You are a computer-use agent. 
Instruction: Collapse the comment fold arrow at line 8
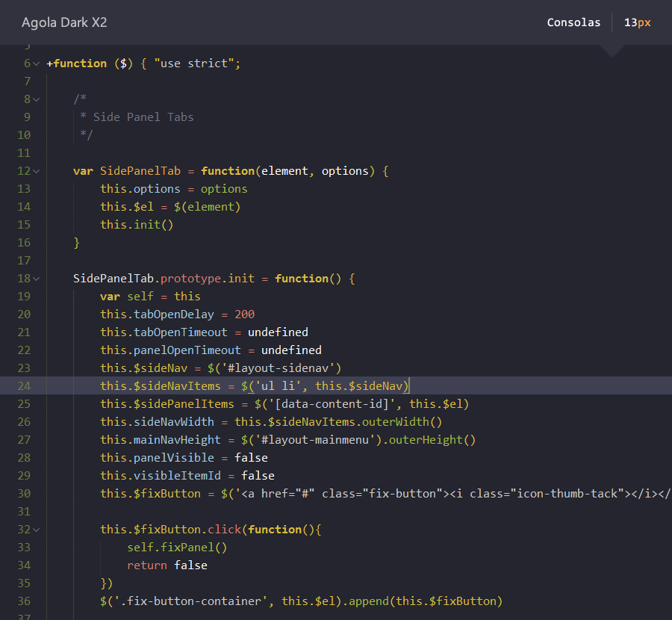[x=37, y=100]
